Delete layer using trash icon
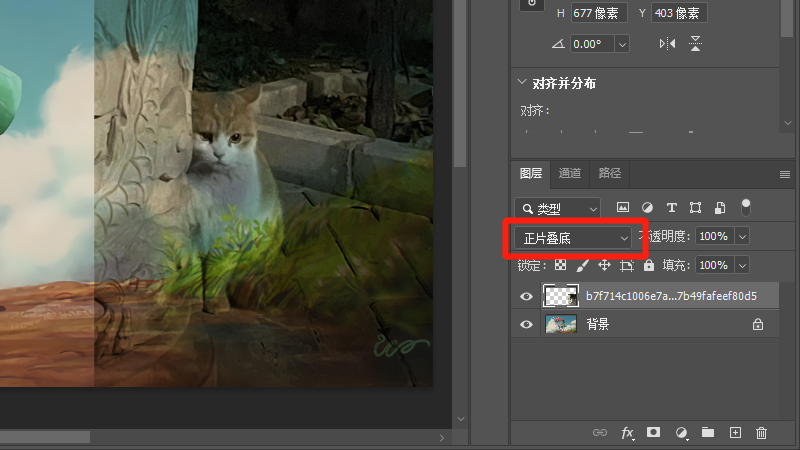This screenshot has height=450, width=800. [762, 433]
